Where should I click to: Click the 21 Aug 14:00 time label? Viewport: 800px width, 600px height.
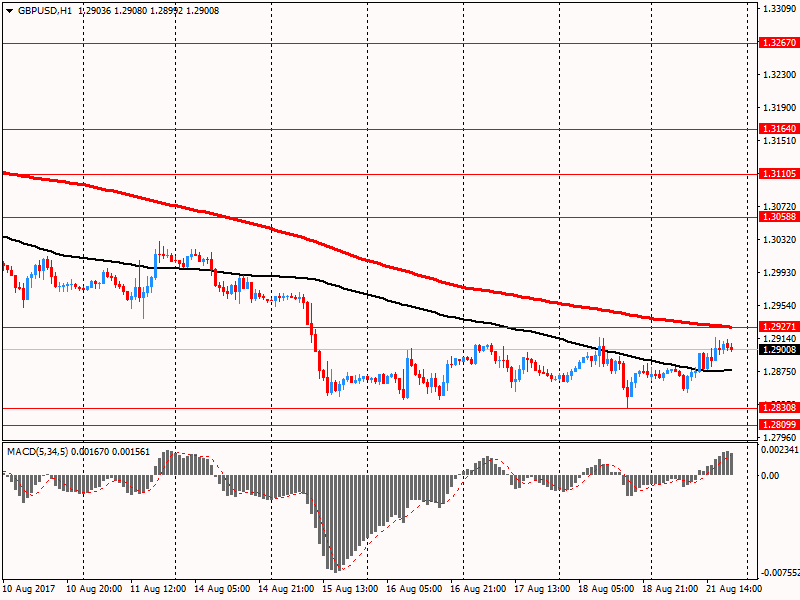click(734, 589)
